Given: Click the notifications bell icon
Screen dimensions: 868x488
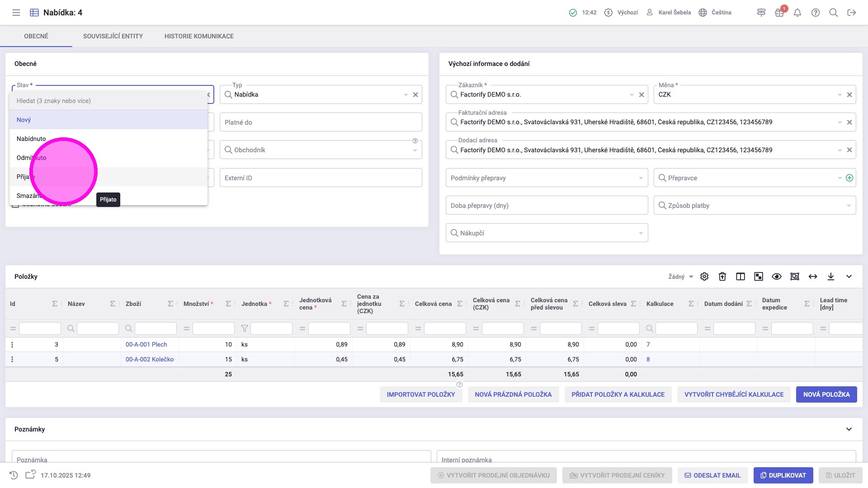Looking at the screenshot, I should pyautogui.click(x=797, y=13).
